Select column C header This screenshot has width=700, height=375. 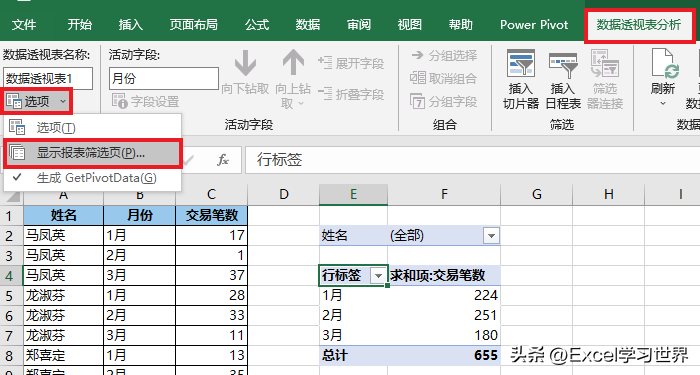[x=212, y=194]
